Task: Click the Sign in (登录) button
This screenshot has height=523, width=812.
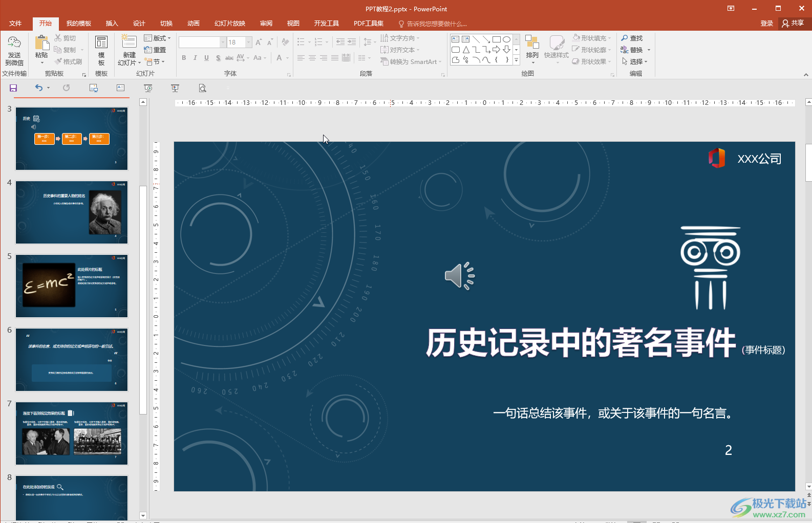Action: (x=766, y=24)
